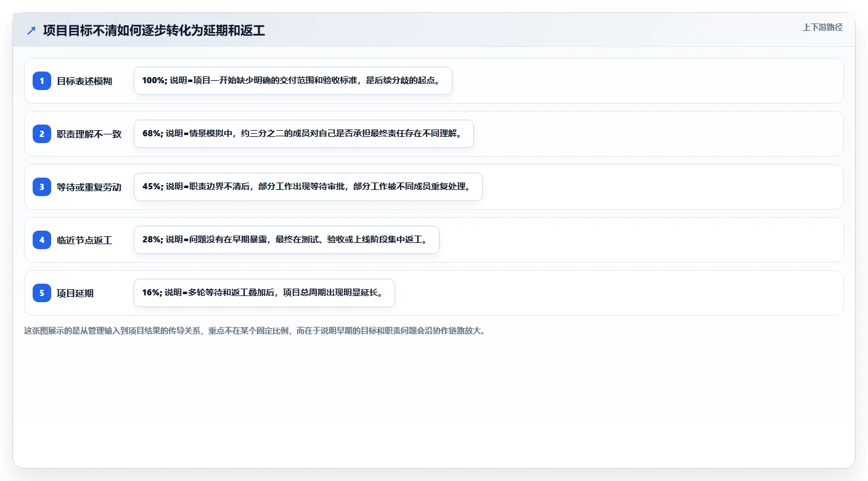Select step number badge 3
The image size is (868, 481).
[x=42, y=187]
